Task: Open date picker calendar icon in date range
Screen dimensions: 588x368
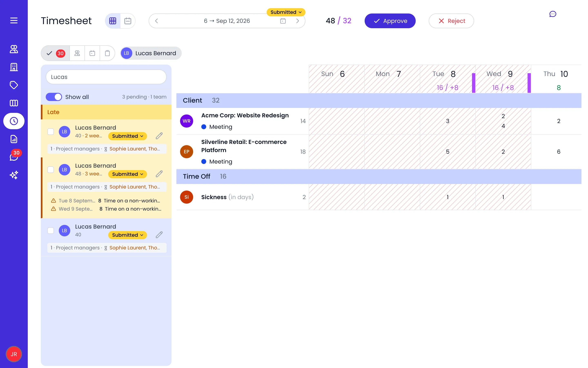Action: (283, 21)
